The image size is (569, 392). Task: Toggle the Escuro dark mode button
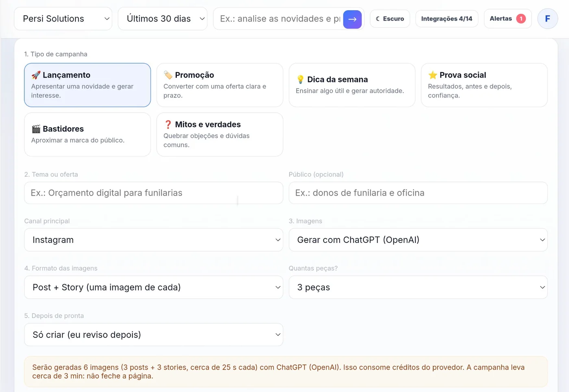coord(390,19)
